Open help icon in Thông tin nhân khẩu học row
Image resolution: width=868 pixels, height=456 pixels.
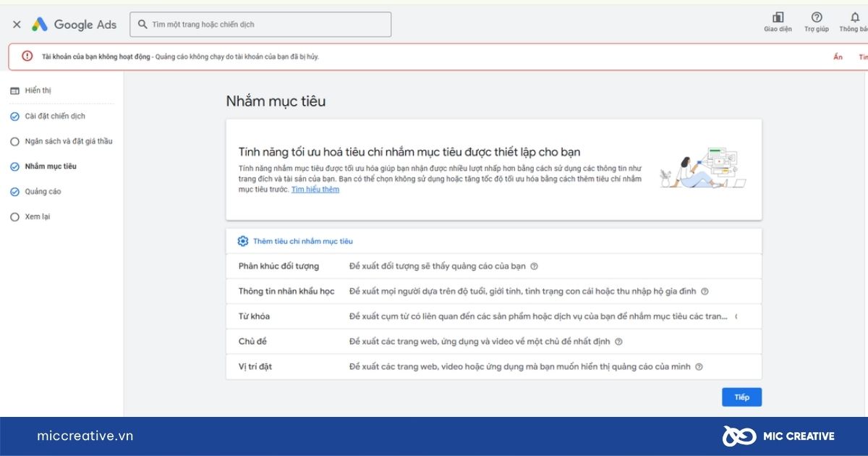point(705,292)
